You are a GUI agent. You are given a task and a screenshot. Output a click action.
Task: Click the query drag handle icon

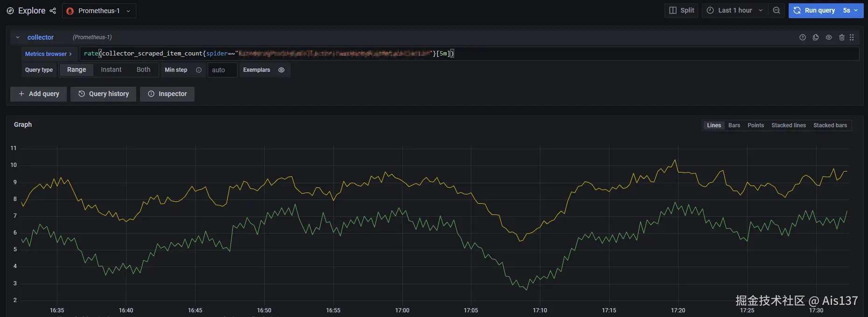point(852,37)
